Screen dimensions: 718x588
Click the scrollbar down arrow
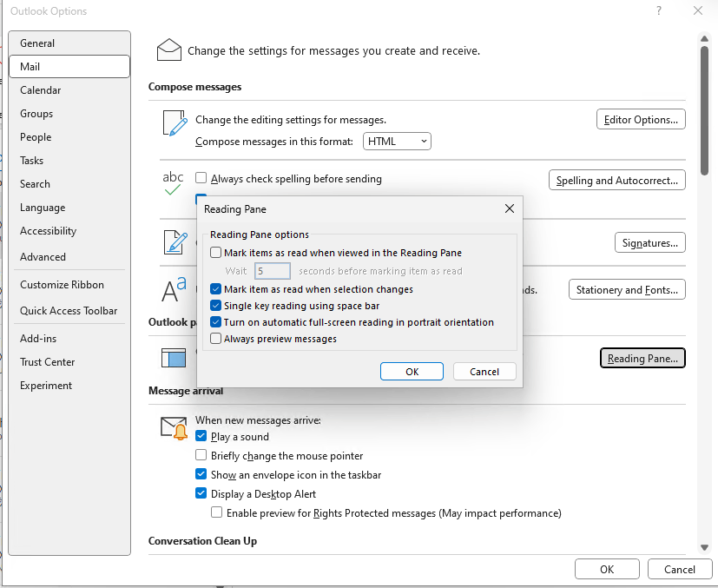[704, 547]
